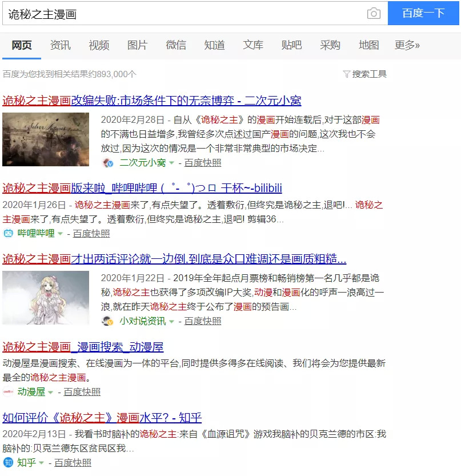Open the 更多» tab menu
Viewport: 461px width, 476px height.
[x=407, y=45]
